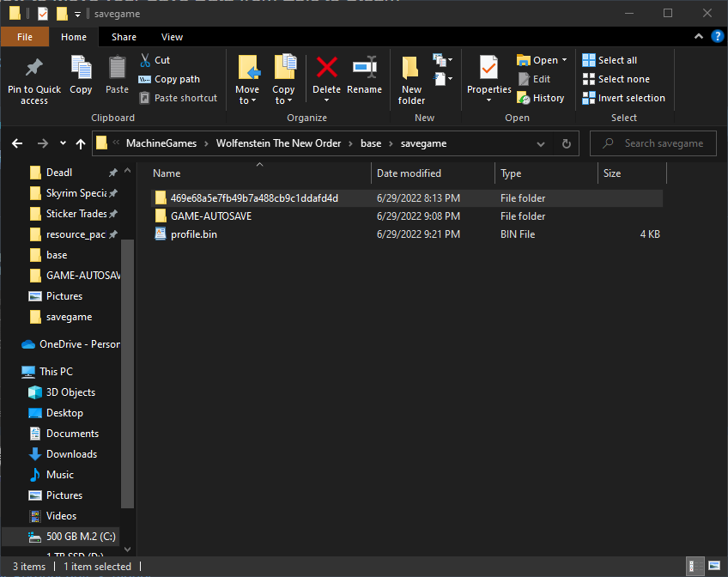
Task: Collapse the ribbon with the chevron
Action: [x=699, y=37]
